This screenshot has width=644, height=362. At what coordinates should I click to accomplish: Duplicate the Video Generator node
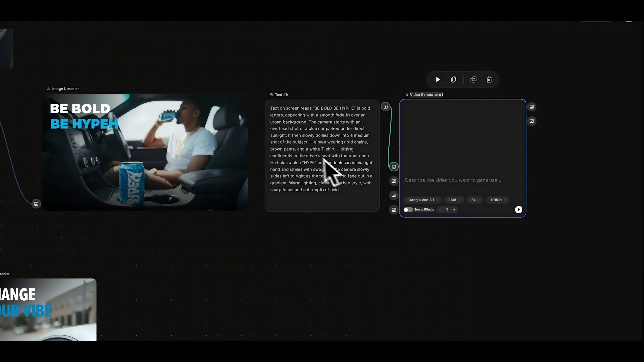(473, 80)
